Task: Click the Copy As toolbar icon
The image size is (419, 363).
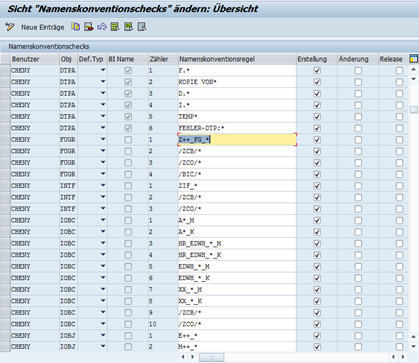Action: pyautogui.click(x=75, y=27)
